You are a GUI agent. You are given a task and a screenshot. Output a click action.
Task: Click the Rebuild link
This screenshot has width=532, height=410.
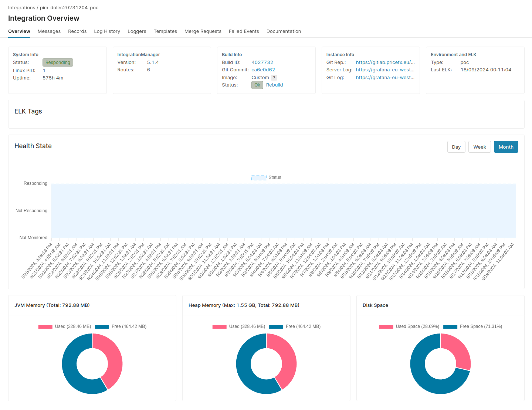coord(274,85)
